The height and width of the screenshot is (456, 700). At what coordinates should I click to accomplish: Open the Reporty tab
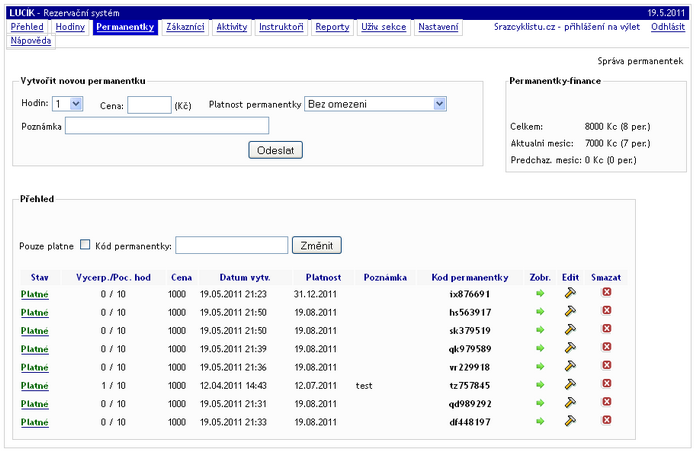[333, 27]
